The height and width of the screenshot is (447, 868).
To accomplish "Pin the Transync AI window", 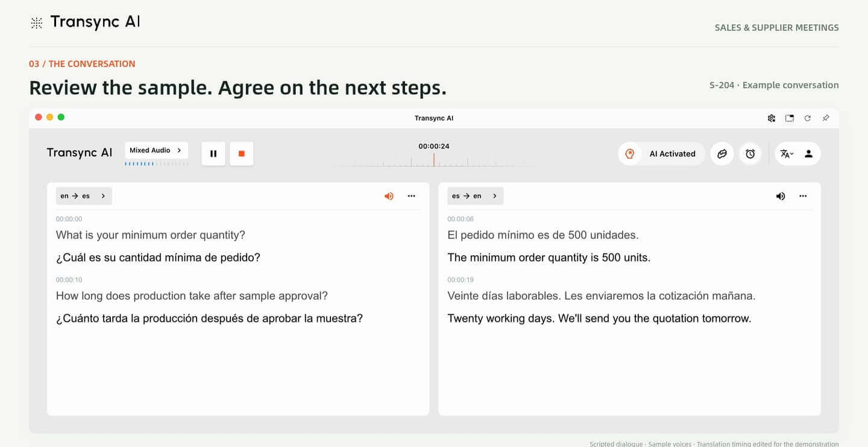I will click(826, 118).
